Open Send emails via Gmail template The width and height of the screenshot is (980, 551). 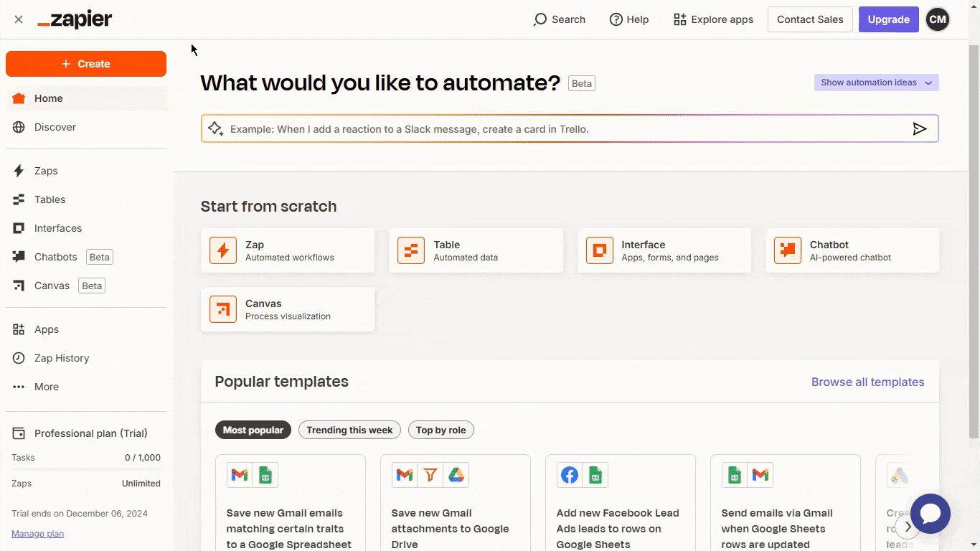tap(786, 502)
